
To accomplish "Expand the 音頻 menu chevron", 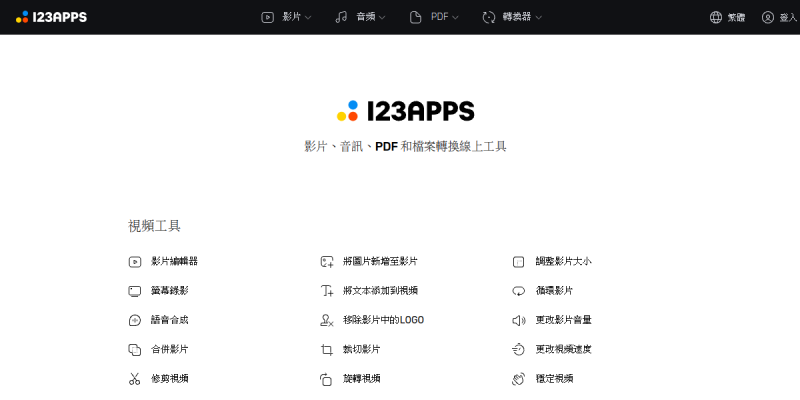I will tap(382, 18).
